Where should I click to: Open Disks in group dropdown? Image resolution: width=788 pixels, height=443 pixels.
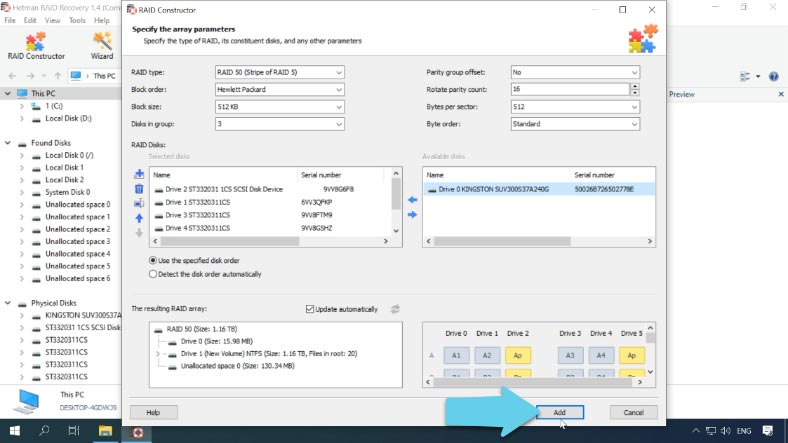(279, 124)
